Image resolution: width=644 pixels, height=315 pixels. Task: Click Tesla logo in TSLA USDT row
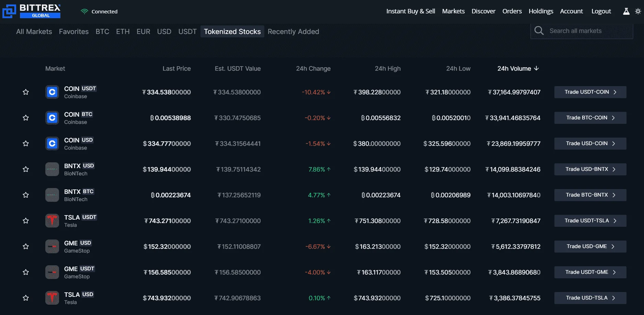point(52,221)
